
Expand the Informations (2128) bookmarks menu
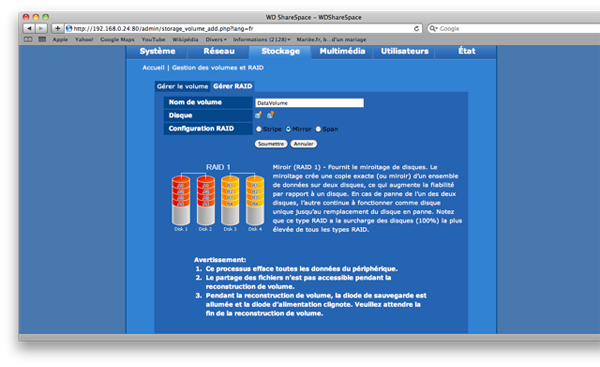[x=262, y=39]
